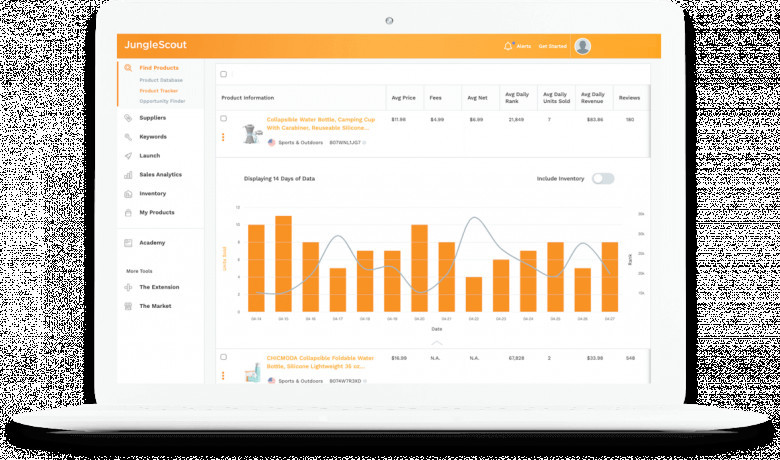Toggle the Include Inventory switch
This screenshot has height=460, width=780.
tap(603, 179)
